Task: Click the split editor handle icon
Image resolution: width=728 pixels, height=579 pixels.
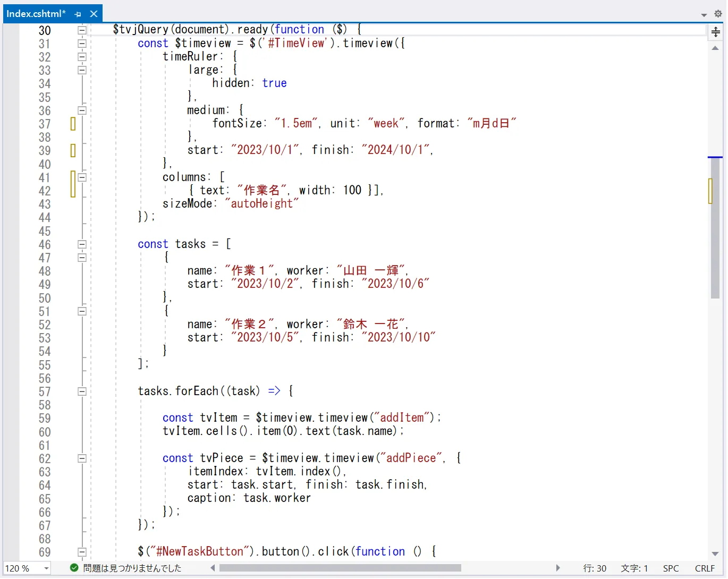Action: coord(715,32)
